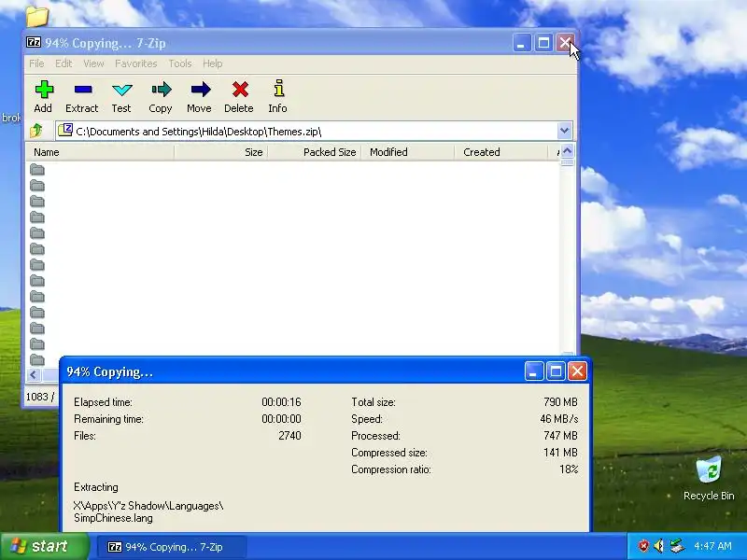This screenshot has height=560, width=747.
Task: Open the Tools menu
Action: point(180,63)
